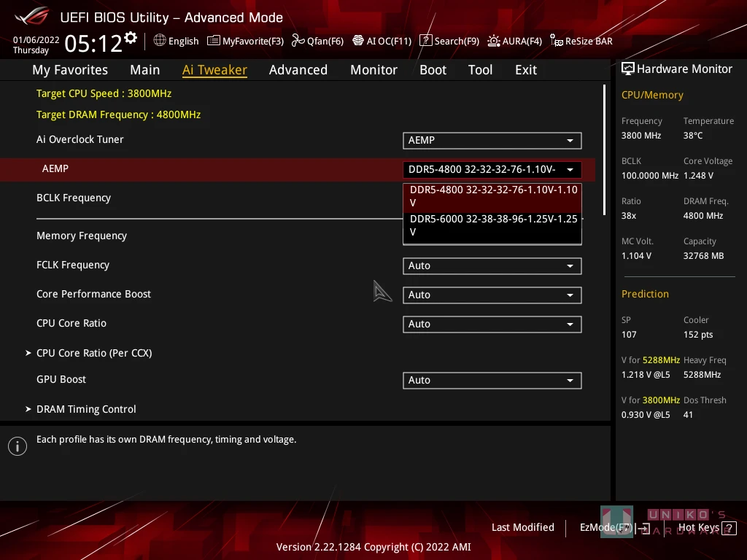Open MyFavorite list icon
747x560 pixels.
214,41
